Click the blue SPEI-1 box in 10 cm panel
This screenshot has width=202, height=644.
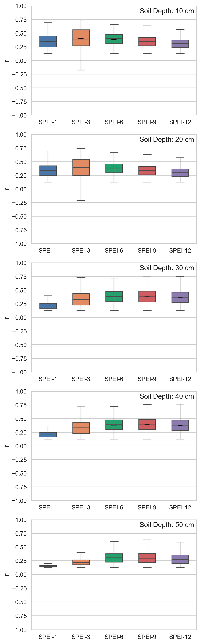pyautogui.click(x=48, y=42)
